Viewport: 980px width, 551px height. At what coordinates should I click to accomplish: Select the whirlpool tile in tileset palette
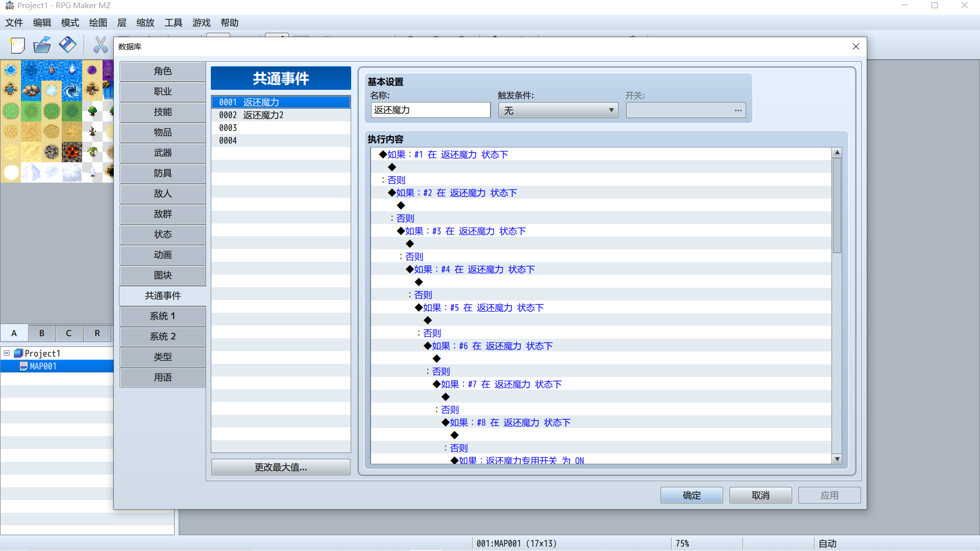click(x=72, y=90)
